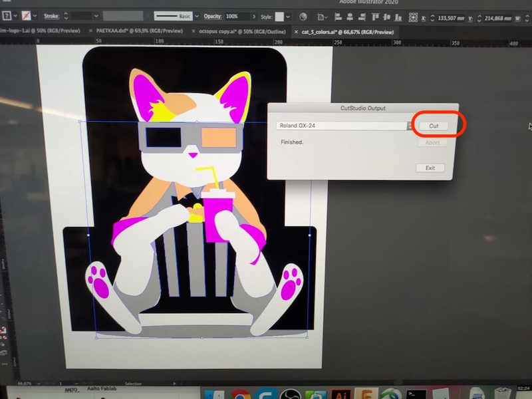Screen dimensions: 532x399
Task: Open the stroke color dropdown
Action: 34,15
